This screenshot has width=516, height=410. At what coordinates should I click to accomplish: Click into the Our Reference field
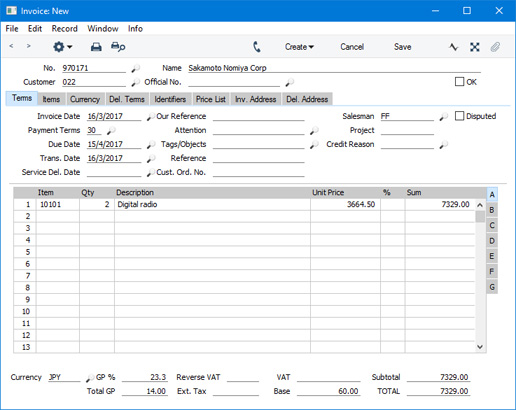[259, 116]
